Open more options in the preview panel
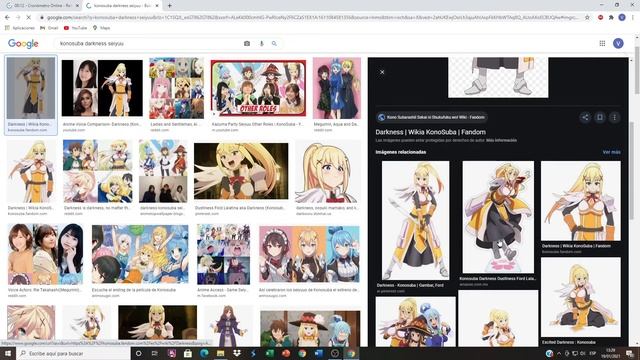This screenshot has height=360, width=640. (614, 117)
